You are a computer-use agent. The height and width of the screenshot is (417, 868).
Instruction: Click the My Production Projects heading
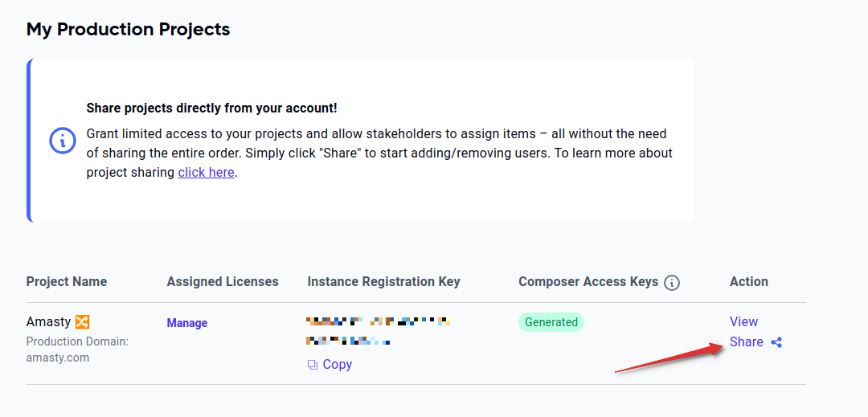pyautogui.click(x=128, y=29)
